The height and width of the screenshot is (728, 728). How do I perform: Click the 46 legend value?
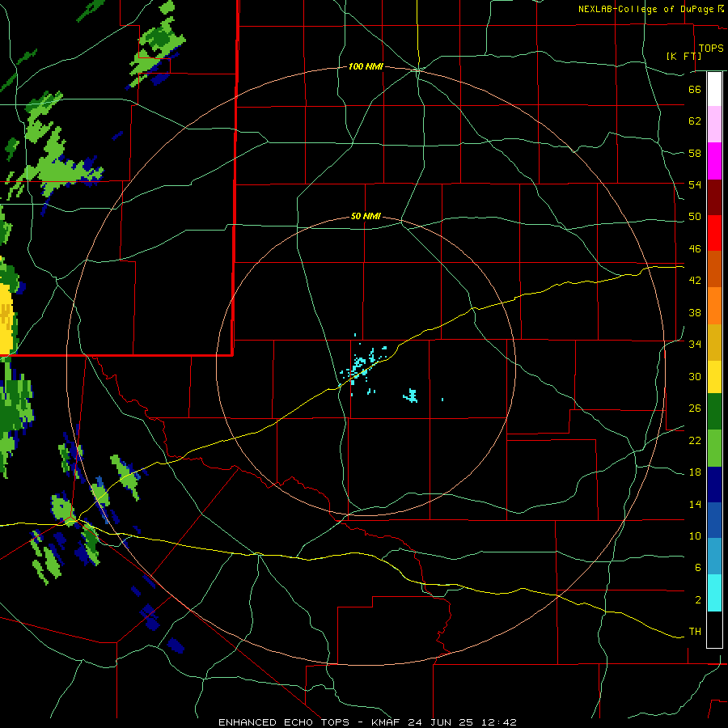695,249
